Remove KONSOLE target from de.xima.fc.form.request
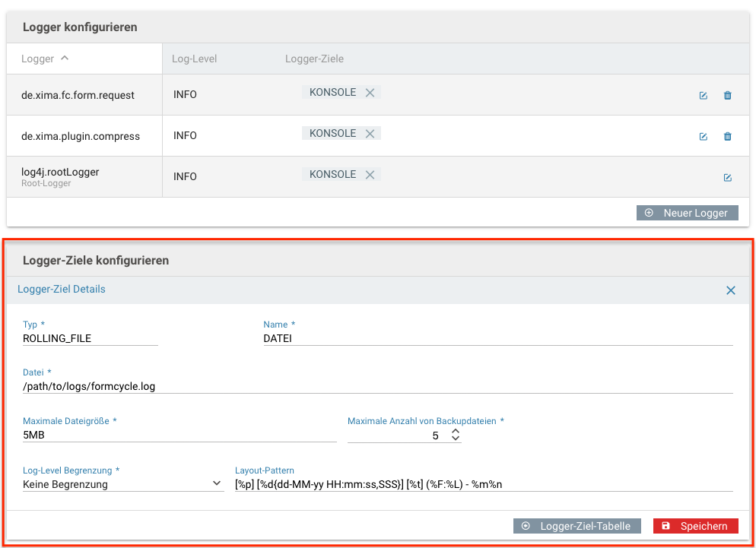The image size is (756, 548). [x=370, y=93]
